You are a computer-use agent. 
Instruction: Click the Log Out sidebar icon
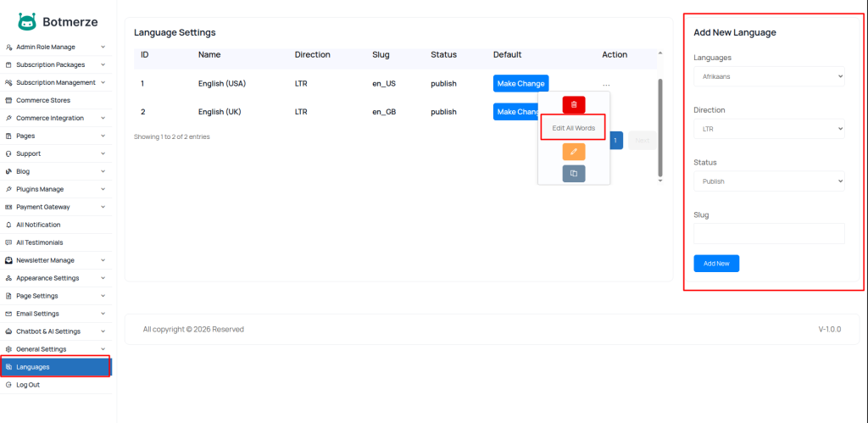pyautogui.click(x=8, y=385)
